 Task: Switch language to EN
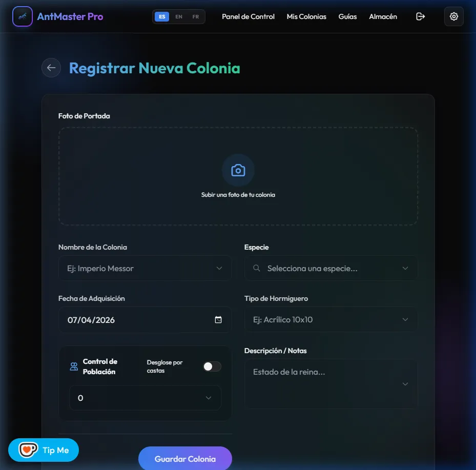pyautogui.click(x=179, y=16)
